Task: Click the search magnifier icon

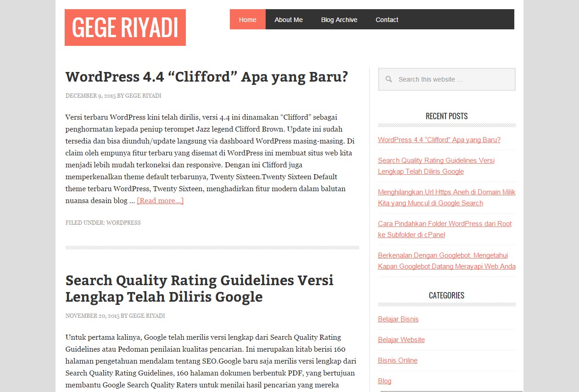Action: point(389,79)
